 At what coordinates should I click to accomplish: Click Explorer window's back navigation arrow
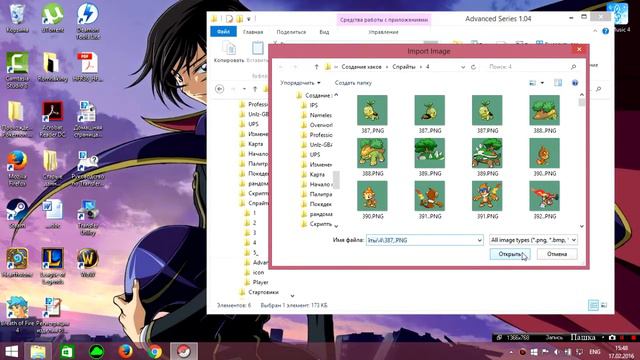click(220, 89)
